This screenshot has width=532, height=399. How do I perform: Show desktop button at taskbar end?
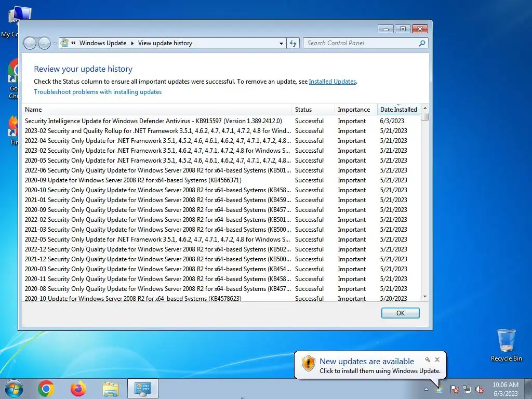click(x=528, y=389)
